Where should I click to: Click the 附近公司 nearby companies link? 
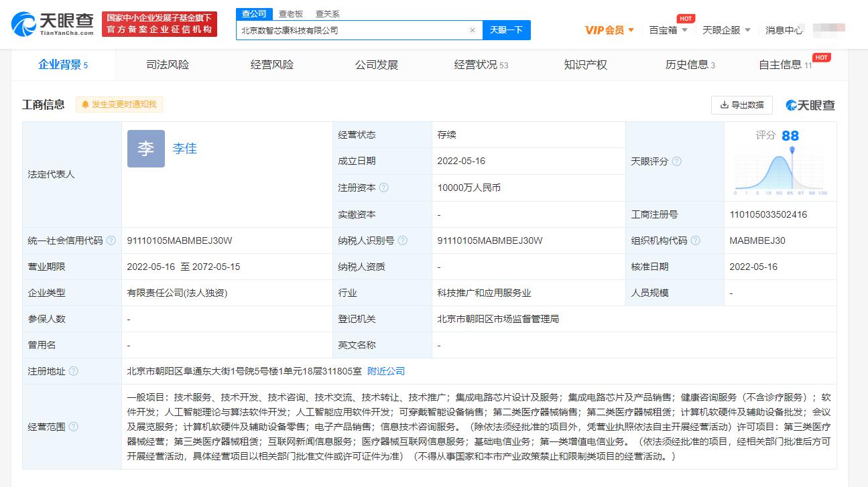[386, 371]
